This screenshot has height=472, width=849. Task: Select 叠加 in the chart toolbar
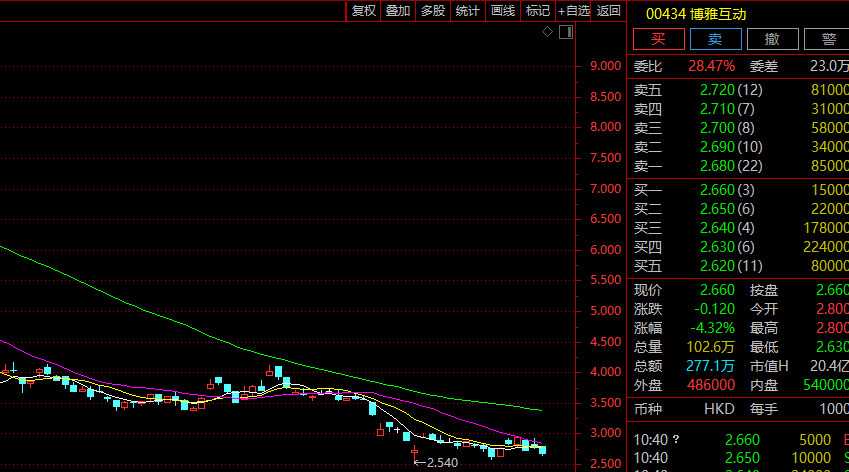398,11
